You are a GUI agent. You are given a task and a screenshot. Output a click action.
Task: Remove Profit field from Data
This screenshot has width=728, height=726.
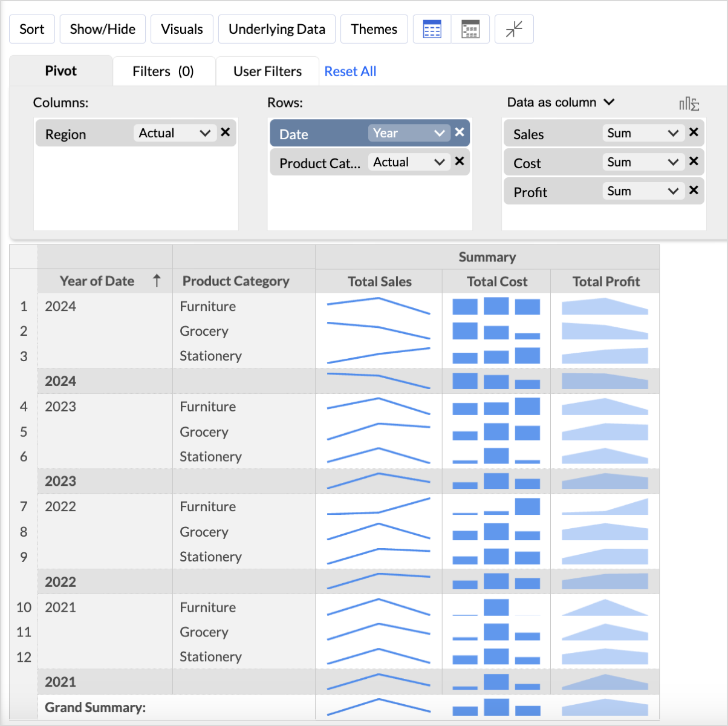[x=694, y=191]
